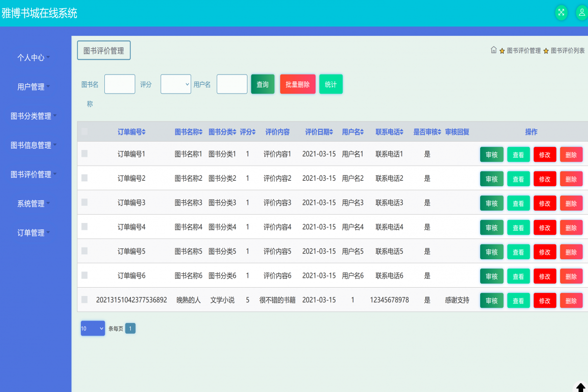Click the fullscreen expand icon in header

tap(561, 12)
